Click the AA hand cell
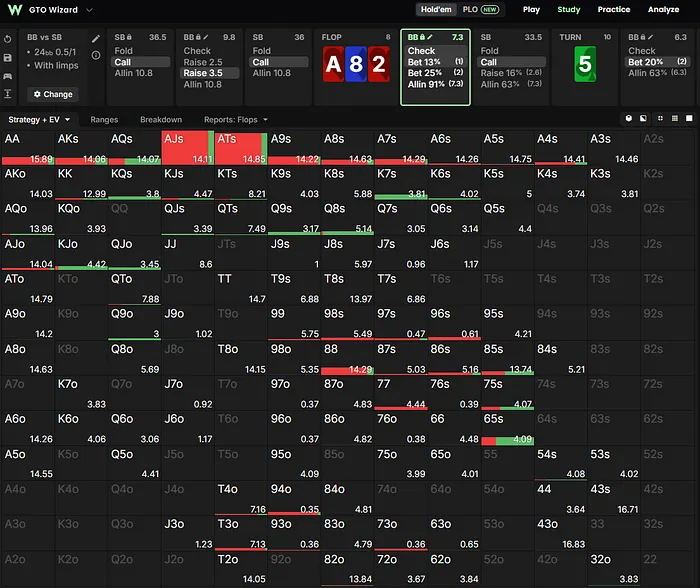Screen dimensions: 700x588 click(x=28, y=148)
